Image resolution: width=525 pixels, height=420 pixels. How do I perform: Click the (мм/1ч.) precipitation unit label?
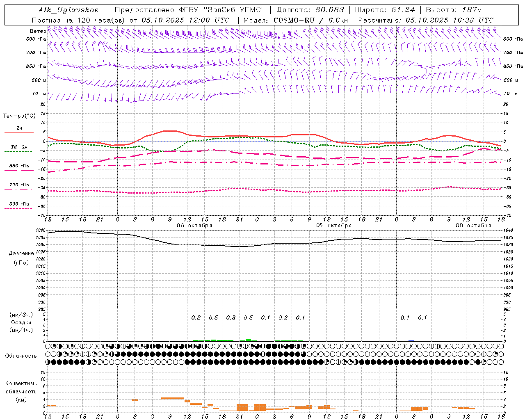[21, 330]
